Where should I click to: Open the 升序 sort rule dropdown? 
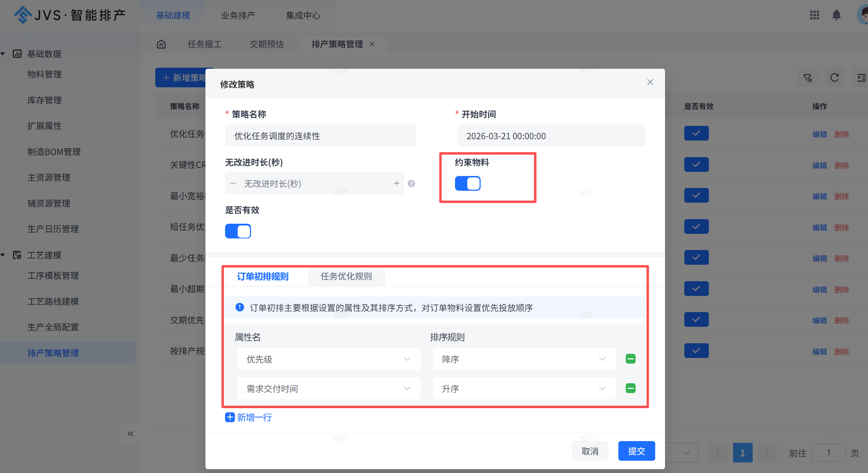click(x=524, y=388)
